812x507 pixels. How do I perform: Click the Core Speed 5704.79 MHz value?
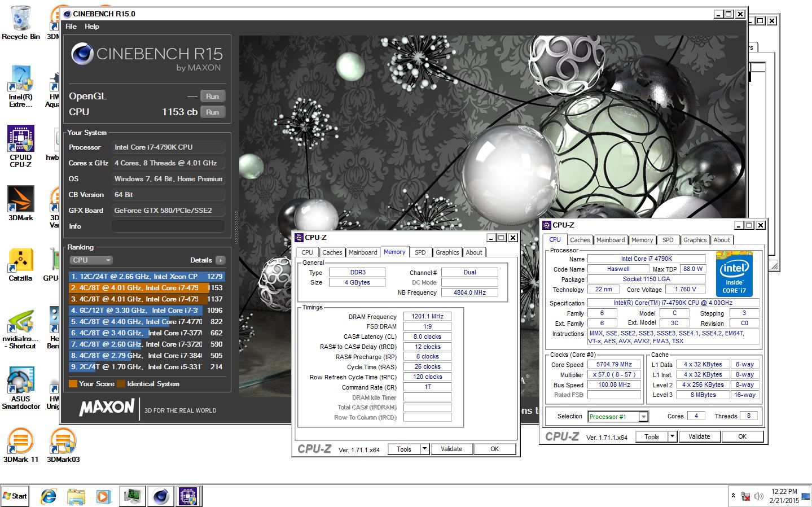[x=614, y=364]
